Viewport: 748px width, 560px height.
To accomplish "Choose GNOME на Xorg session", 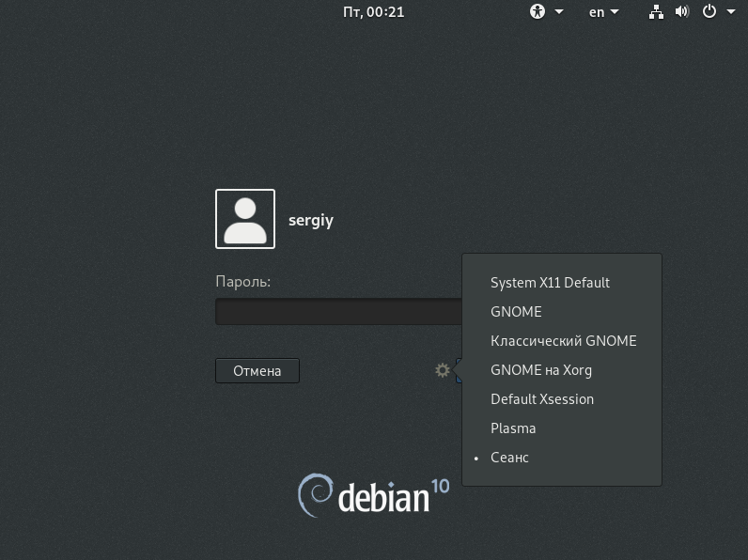I will 562,369.
